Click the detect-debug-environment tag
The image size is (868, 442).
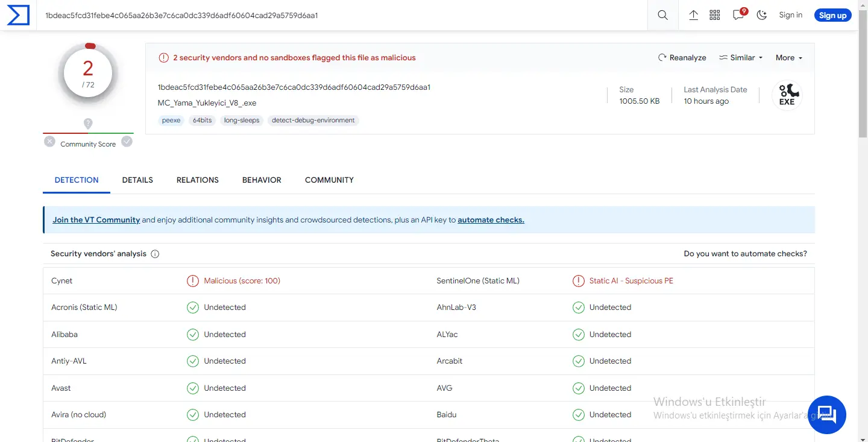[x=313, y=121]
